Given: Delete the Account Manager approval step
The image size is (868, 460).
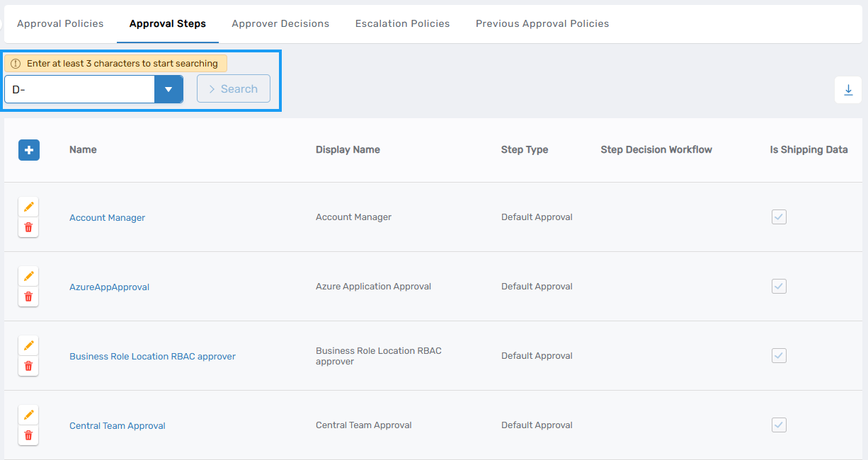Looking at the screenshot, I should pyautogui.click(x=28, y=227).
